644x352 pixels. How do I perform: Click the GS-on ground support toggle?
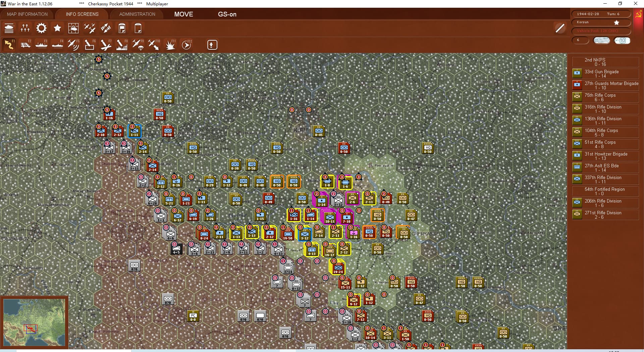pyautogui.click(x=227, y=14)
